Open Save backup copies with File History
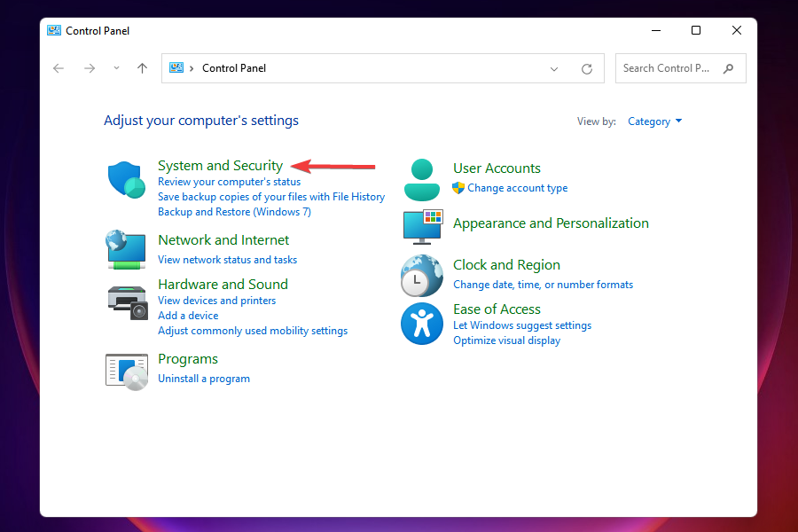Screen dimensions: 798x532 coord(271,197)
